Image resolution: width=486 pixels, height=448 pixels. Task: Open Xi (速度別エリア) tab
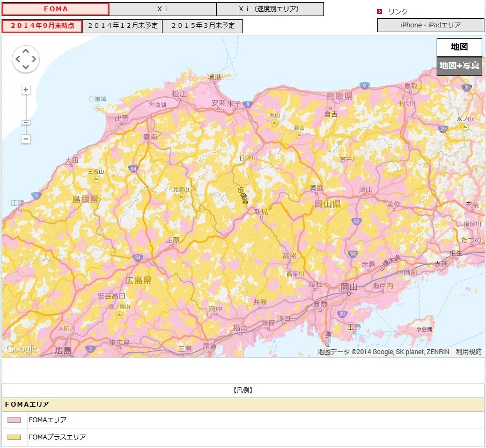(270, 9)
